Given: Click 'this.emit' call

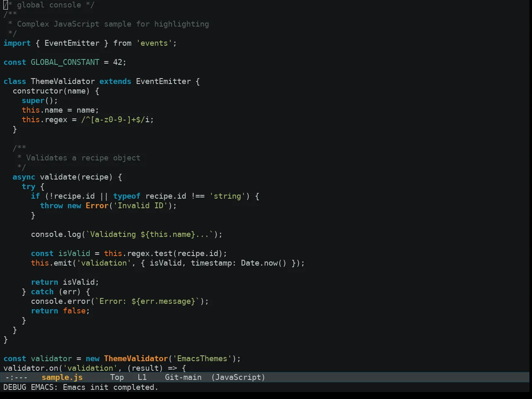Looking at the screenshot, I should (52, 263).
